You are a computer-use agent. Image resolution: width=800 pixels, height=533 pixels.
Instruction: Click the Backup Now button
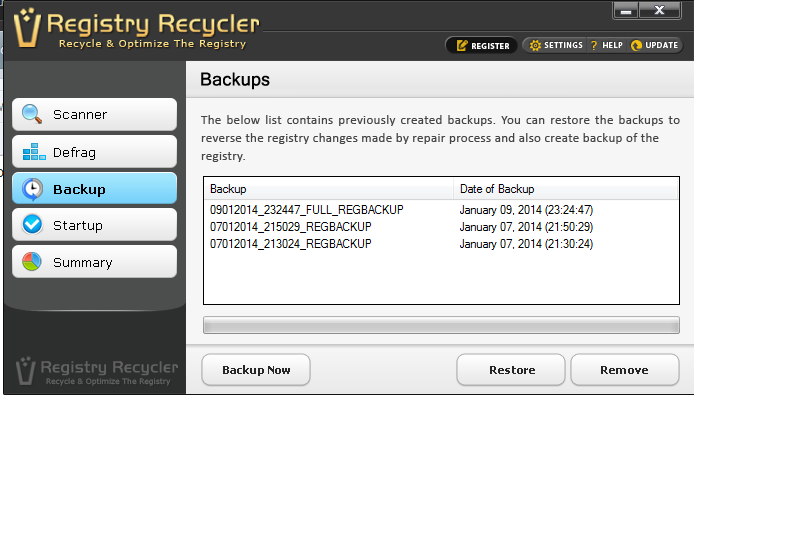click(x=256, y=370)
